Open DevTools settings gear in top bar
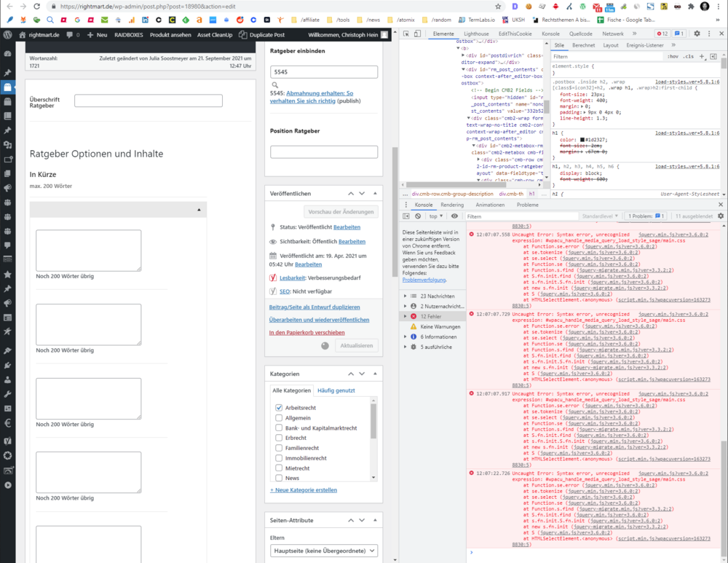 [697, 34]
